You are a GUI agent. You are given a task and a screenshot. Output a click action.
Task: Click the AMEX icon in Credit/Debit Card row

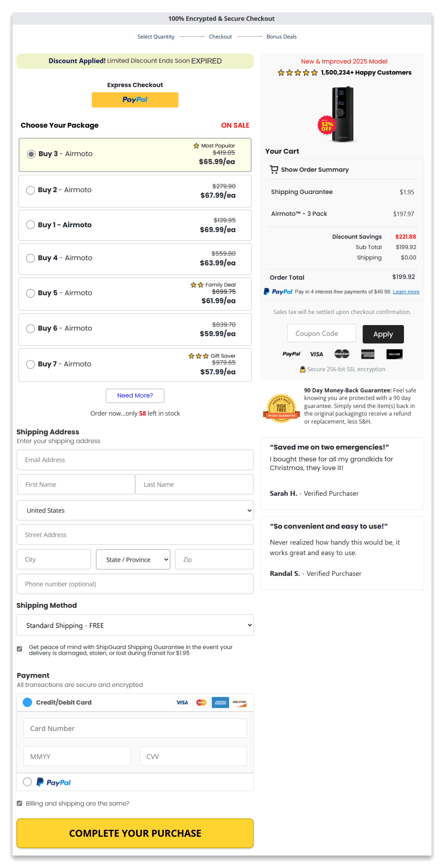pyautogui.click(x=220, y=703)
